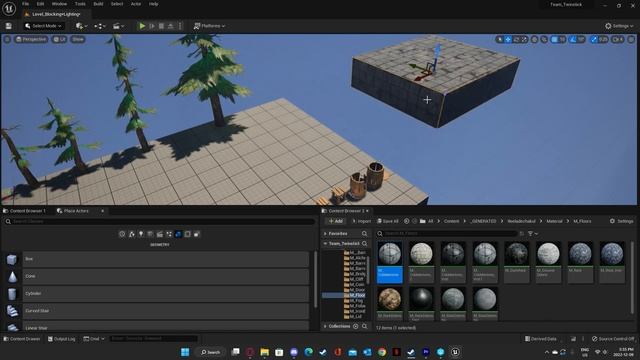Select the Lights category icon in Place Actors
The width and height of the screenshot is (640, 360).
tap(141, 234)
